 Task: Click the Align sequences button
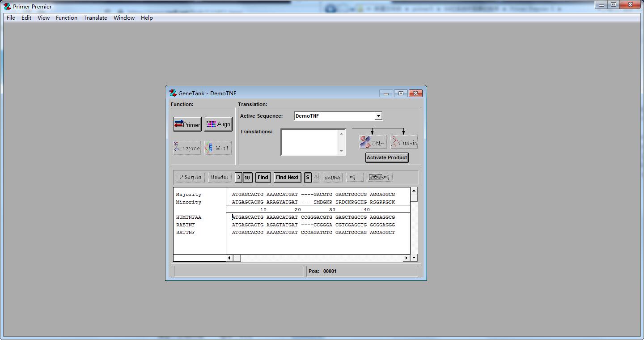pos(218,124)
